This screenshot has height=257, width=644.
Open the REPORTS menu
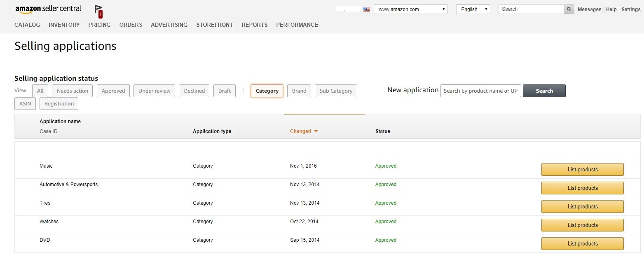[255, 25]
